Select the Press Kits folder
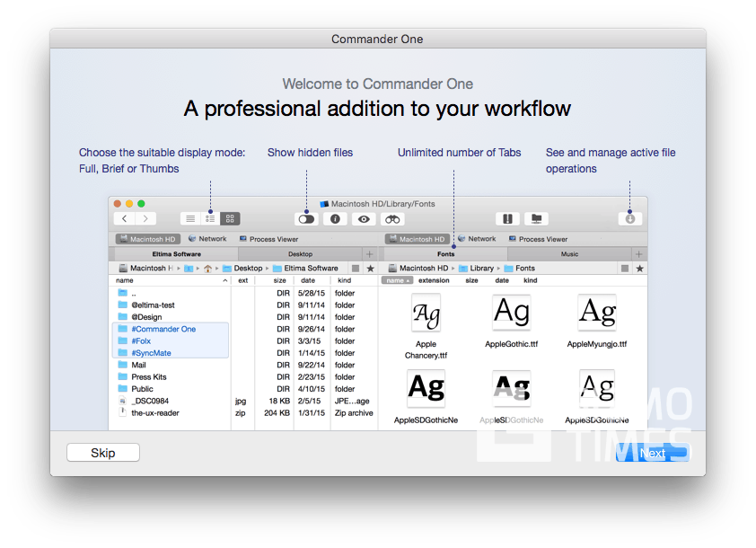 [245, 376]
